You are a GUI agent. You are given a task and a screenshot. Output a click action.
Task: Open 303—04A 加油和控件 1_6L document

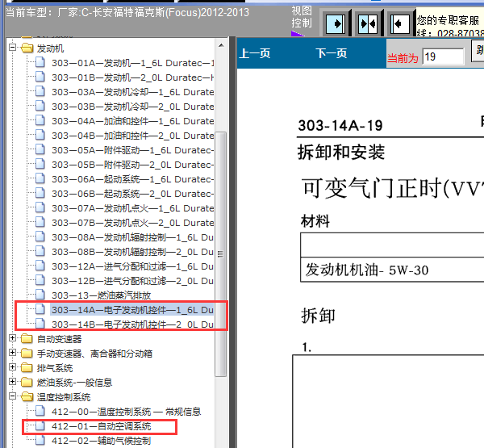tap(133, 121)
